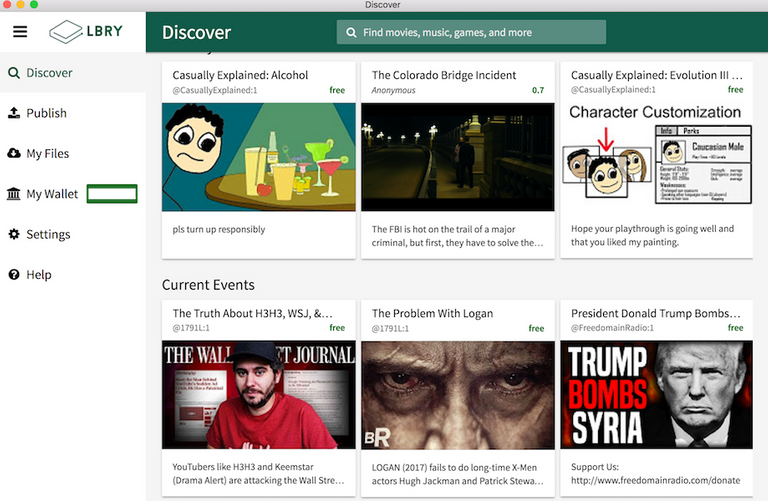Click 'The FBI is hot on the trail' description

click(457, 236)
